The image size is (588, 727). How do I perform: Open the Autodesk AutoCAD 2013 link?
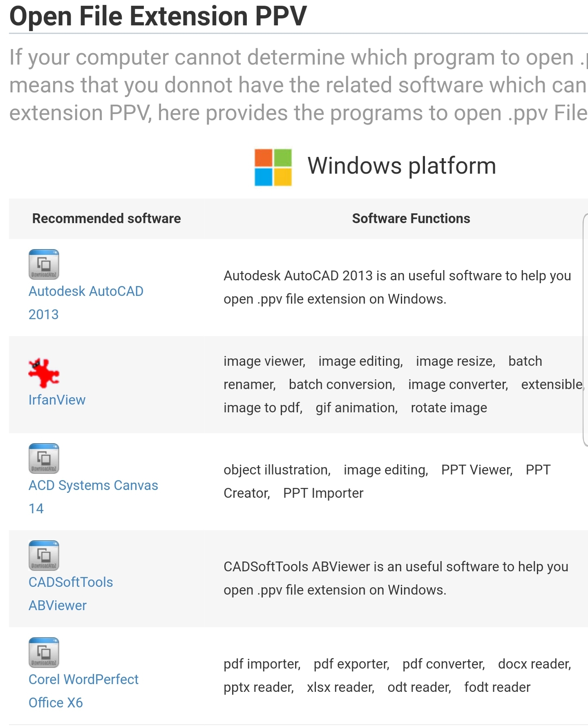pos(86,303)
